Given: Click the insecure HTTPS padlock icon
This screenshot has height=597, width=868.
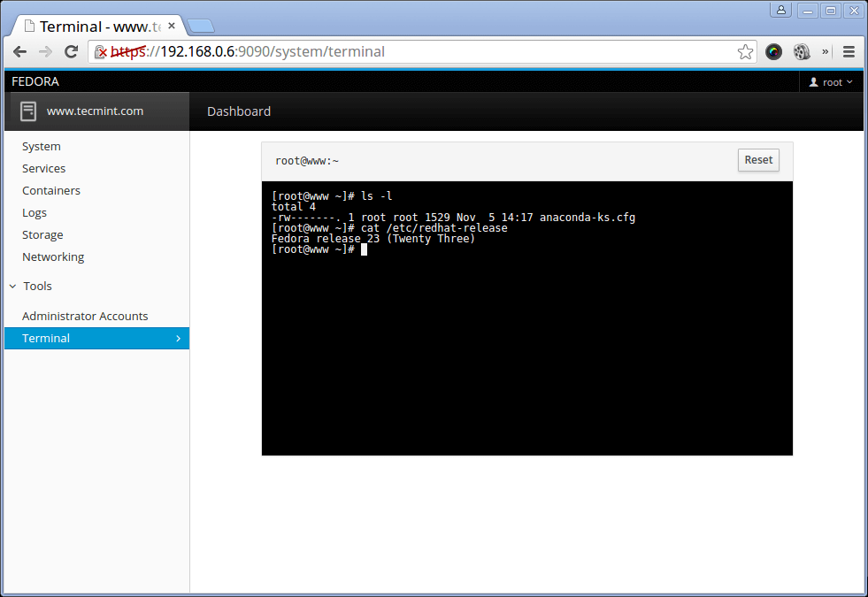Looking at the screenshot, I should (x=101, y=51).
